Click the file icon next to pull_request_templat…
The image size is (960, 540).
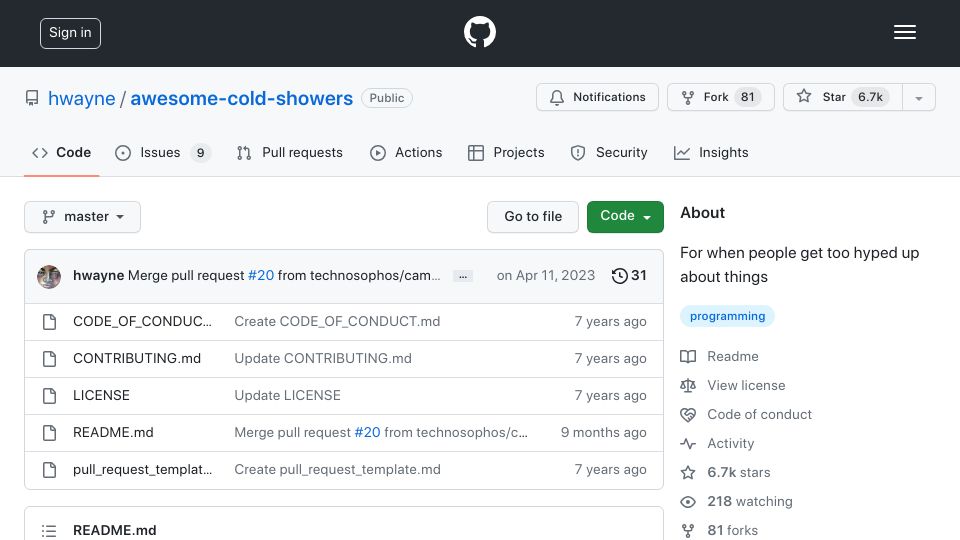[x=50, y=470]
